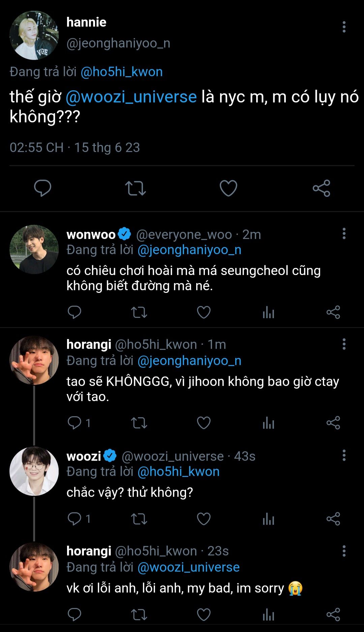Share wonwoo's reply
This screenshot has width=364, height=632.
coord(333,312)
